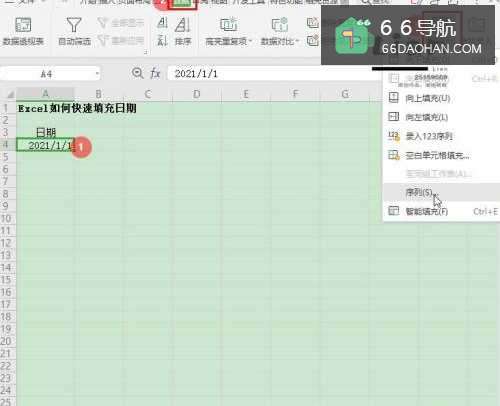Click the AutoFilter (自动筛选) funnel icon
This screenshot has height=406, width=500.
click(x=74, y=25)
